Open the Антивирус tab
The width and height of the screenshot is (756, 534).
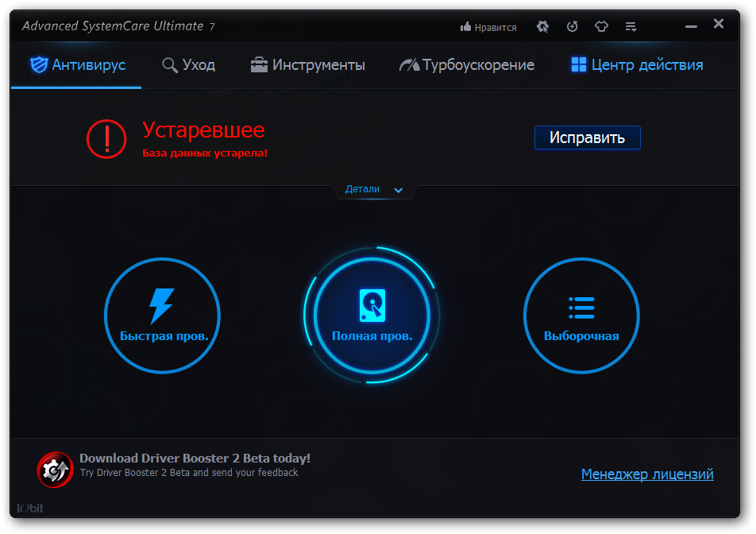click(x=78, y=65)
